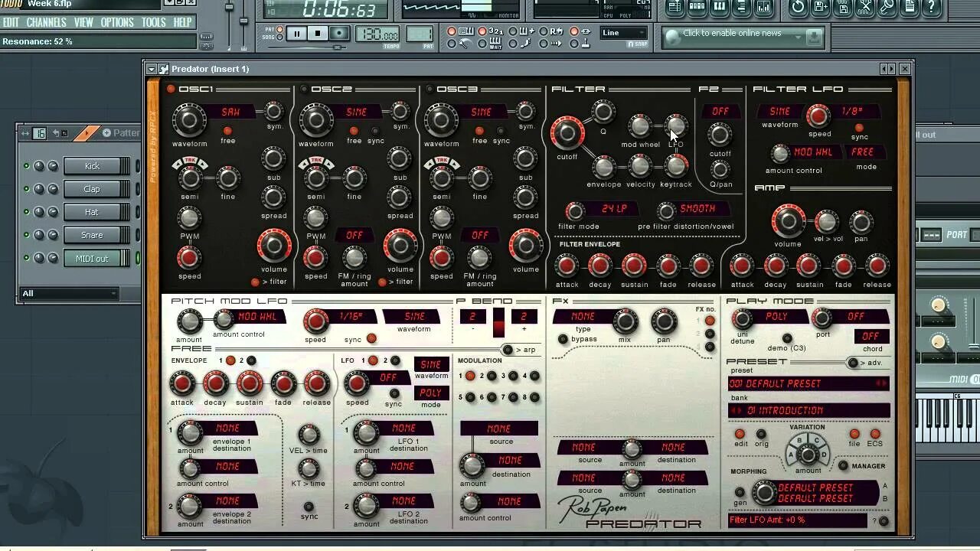The image size is (980, 551).
Task: Open the All channel filter dropdown
Action: point(69,293)
